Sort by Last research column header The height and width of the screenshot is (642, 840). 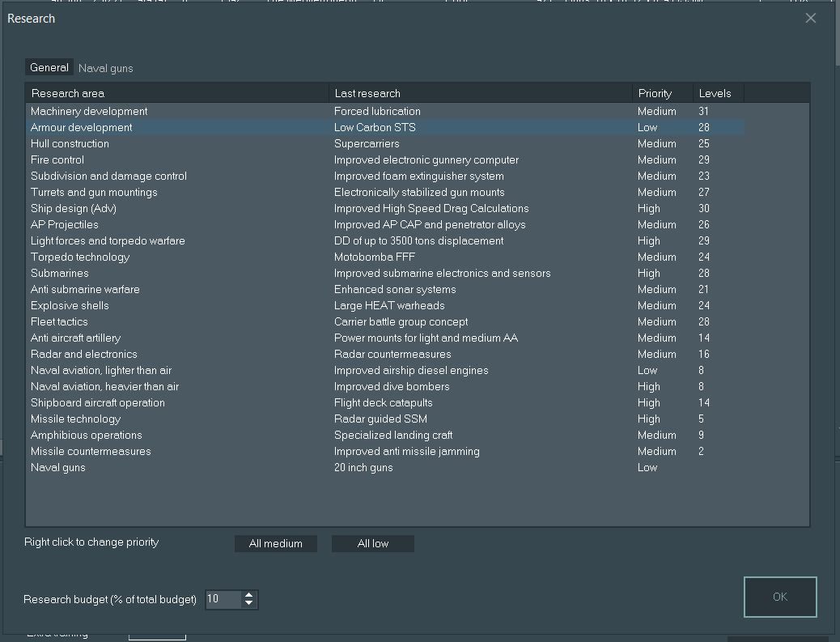coord(481,93)
